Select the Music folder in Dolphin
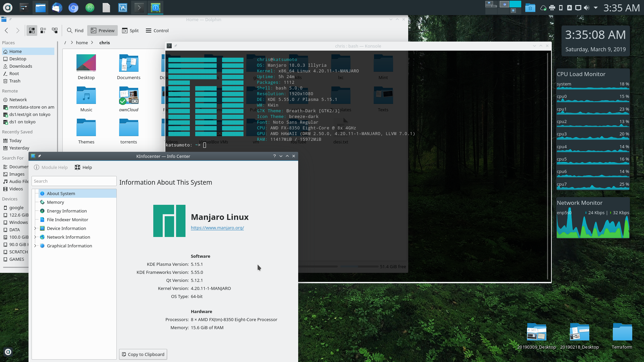Screen dimensions: 644x362 pos(86,99)
